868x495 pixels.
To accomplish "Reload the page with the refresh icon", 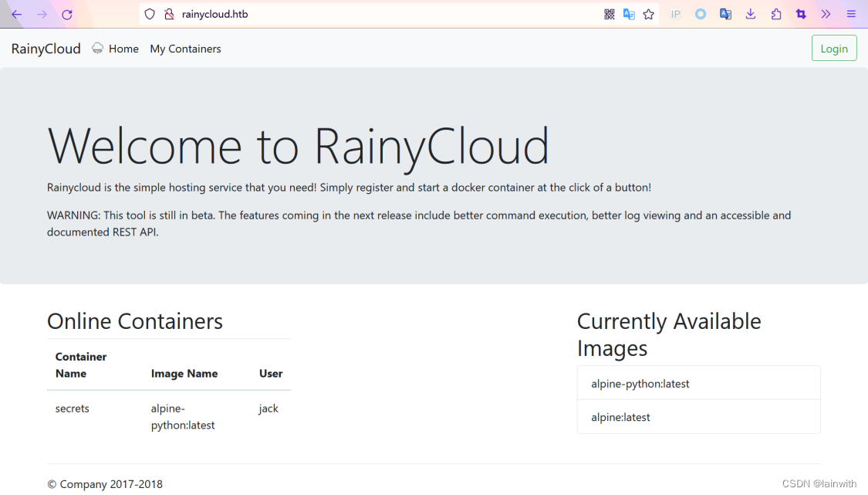I will [x=67, y=15].
